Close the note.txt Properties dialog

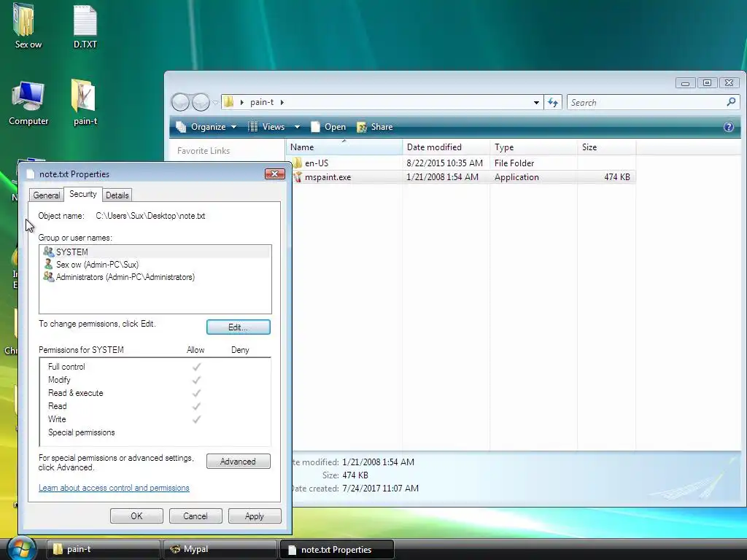[274, 174]
